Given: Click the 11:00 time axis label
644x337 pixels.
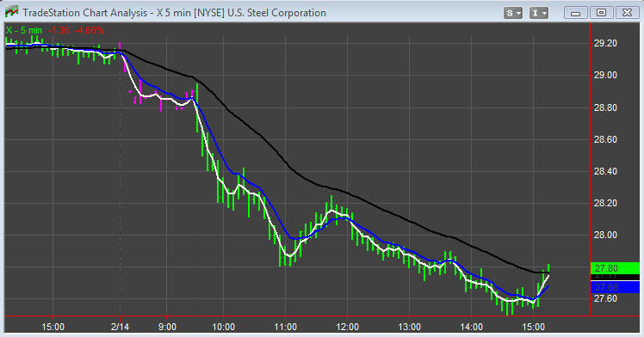Looking at the screenshot, I should coord(286,327).
